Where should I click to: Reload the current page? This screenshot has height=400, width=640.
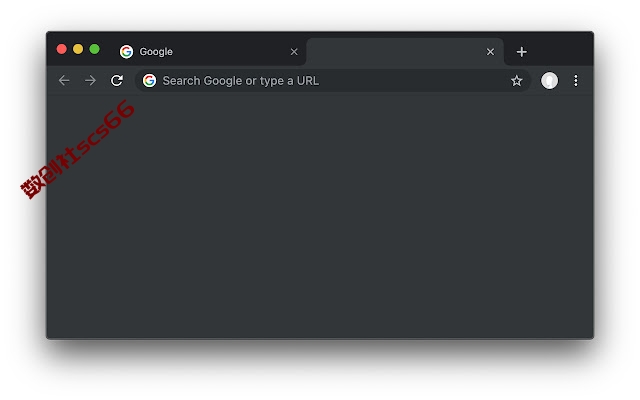click(117, 80)
